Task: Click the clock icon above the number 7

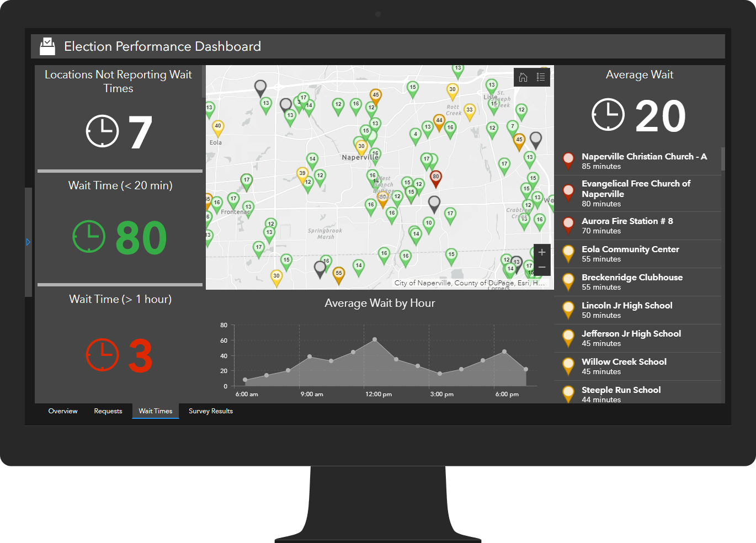Action: pos(102,131)
